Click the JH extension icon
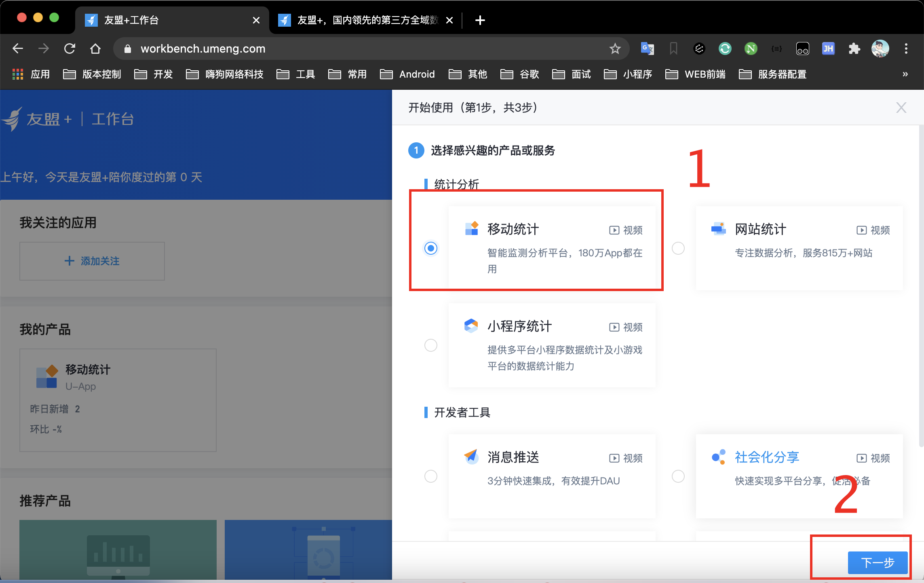The height and width of the screenshot is (583, 924). tap(828, 49)
